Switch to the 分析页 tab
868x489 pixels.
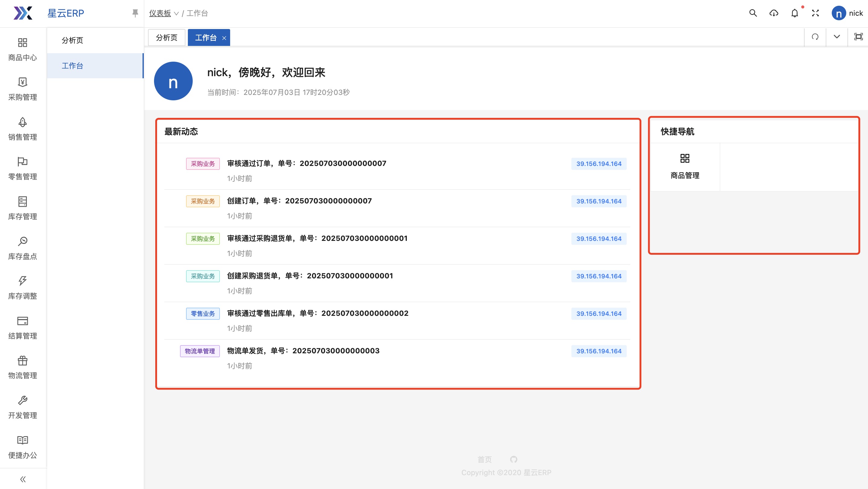coord(166,37)
